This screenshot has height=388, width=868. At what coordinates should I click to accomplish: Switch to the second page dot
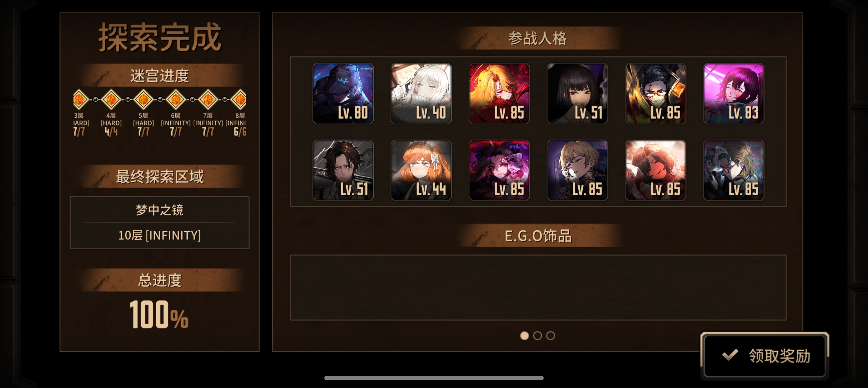coord(537,335)
